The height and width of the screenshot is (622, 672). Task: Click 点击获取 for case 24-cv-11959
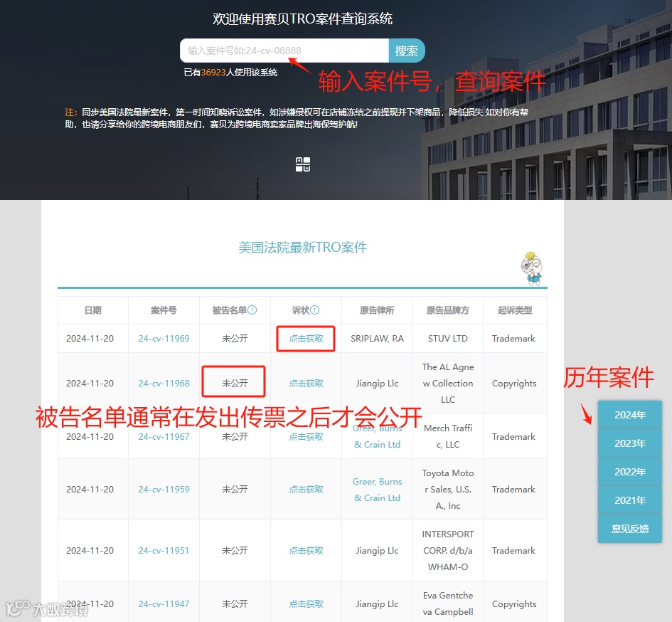(306, 489)
